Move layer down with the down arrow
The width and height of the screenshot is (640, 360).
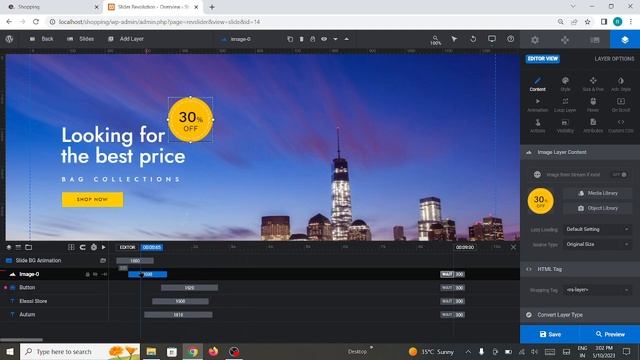[x=336, y=39]
